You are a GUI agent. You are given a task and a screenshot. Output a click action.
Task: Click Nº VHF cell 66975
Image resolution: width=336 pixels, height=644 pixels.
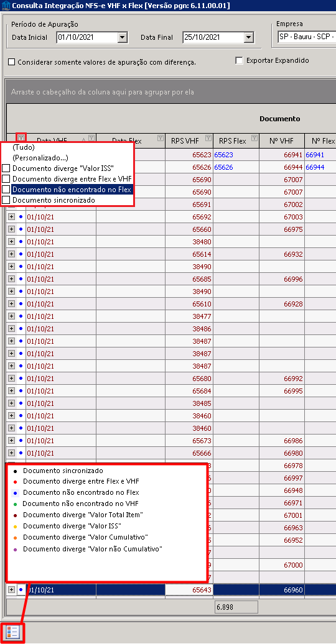point(282,229)
